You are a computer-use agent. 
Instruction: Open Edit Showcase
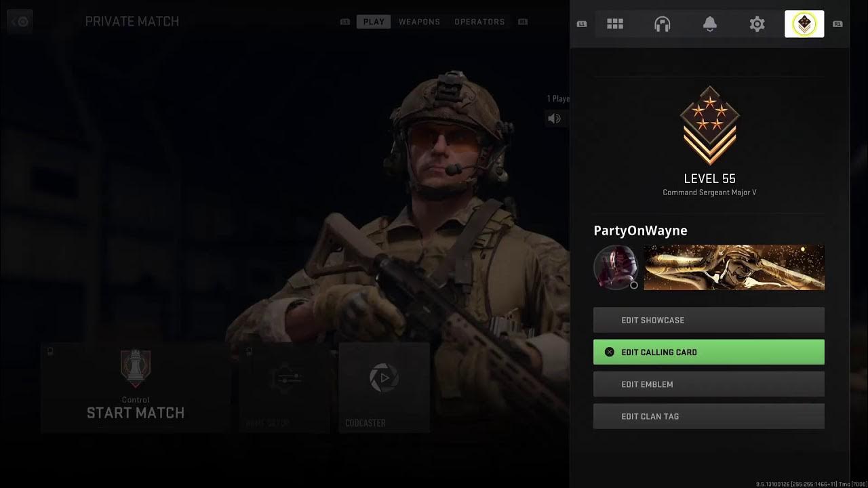(x=709, y=320)
